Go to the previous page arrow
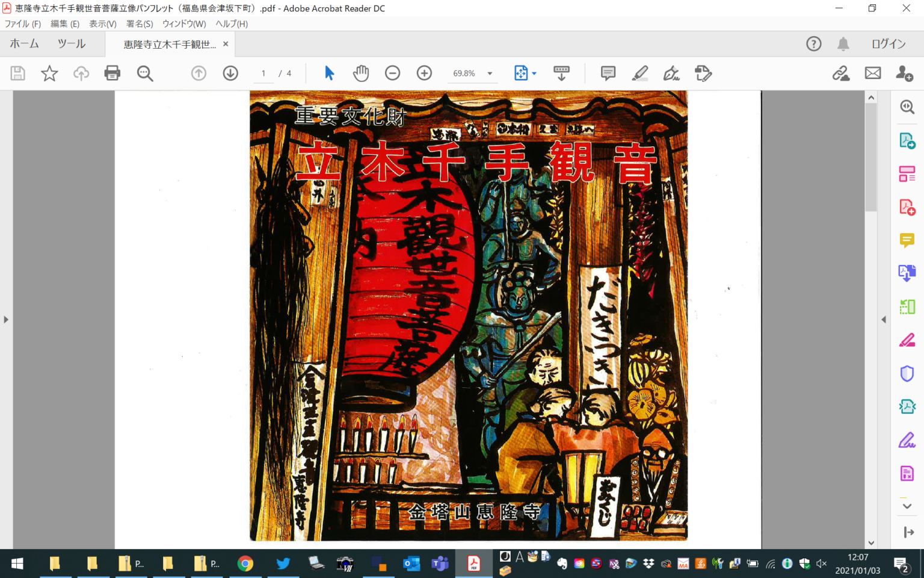924x578 pixels. pos(199,73)
